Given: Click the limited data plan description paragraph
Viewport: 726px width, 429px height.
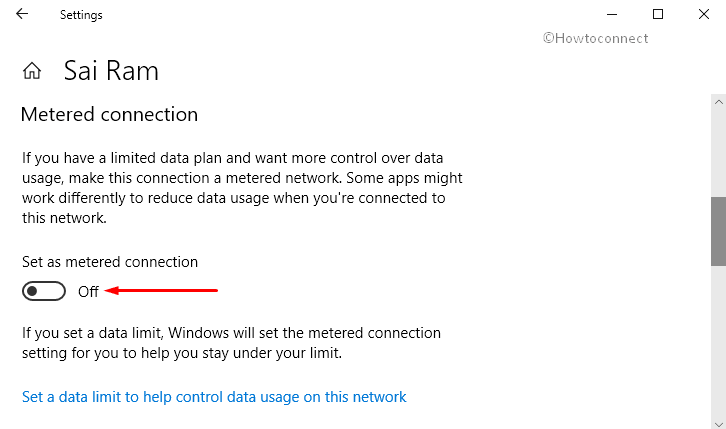Looking at the screenshot, I should pos(242,188).
